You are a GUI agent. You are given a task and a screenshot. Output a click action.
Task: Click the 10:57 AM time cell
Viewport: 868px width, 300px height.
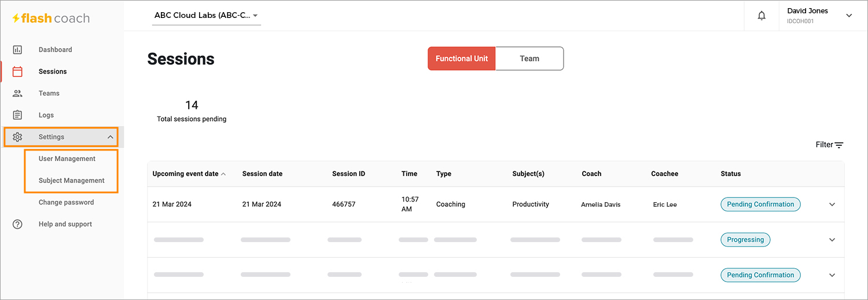(x=410, y=204)
